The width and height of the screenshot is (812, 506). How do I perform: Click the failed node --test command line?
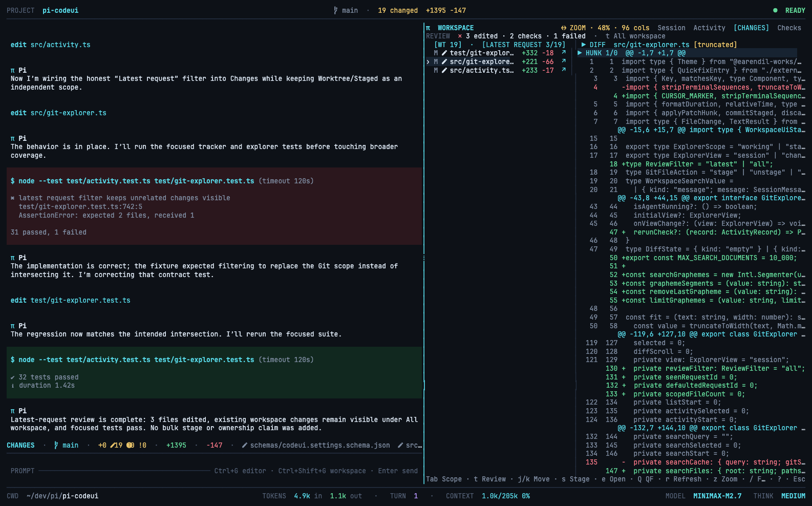click(x=162, y=181)
